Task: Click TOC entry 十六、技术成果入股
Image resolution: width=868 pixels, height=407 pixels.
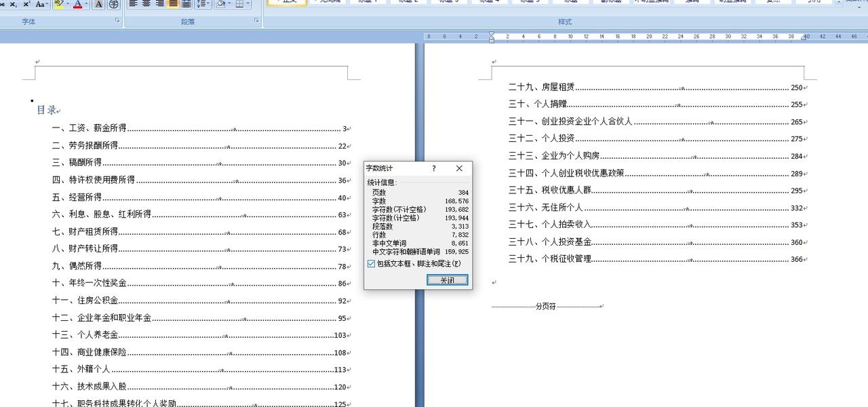Action: [201, 387]
